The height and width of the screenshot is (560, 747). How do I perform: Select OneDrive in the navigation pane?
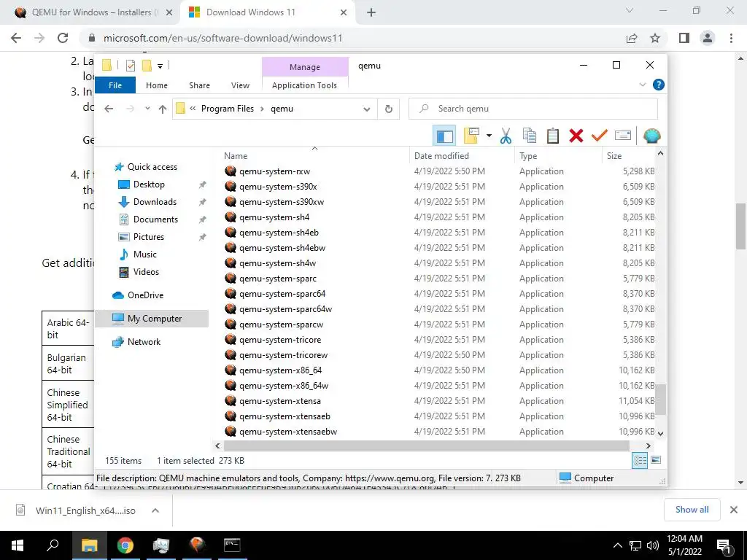(145, 295)
